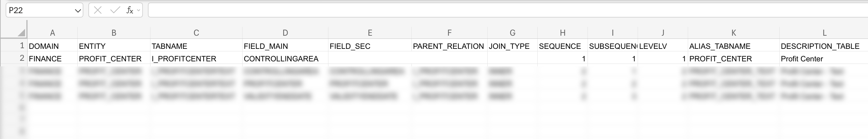Select the CONTROLLINGAREA cell
The image size is (868, 139).
coord(285,59)
